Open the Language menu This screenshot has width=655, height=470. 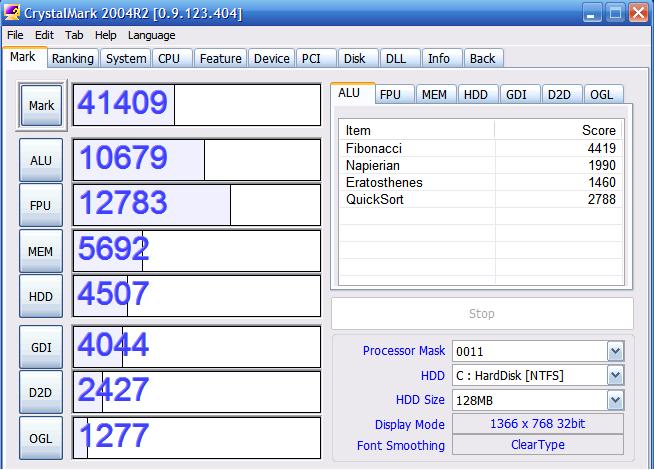coord(152,35)
